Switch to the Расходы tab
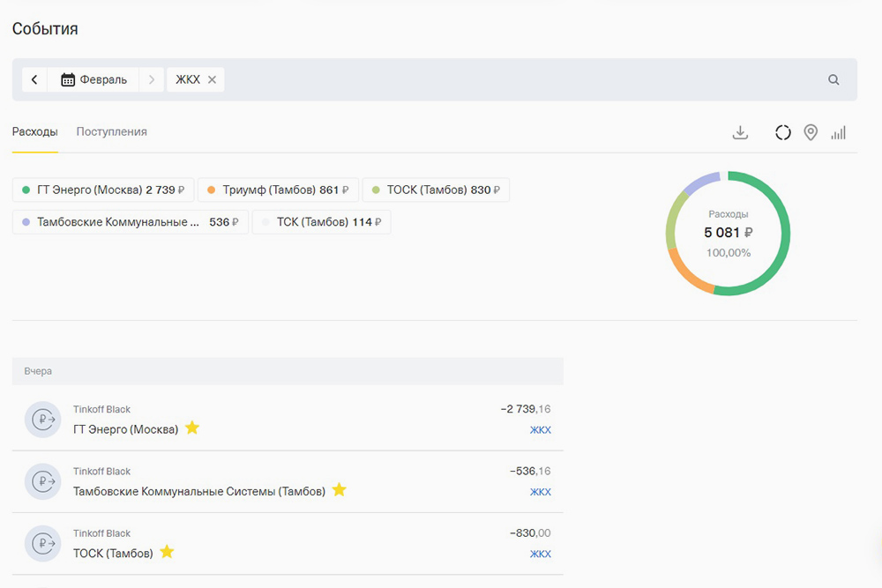882x588 pixels. (x=35, y=131)
